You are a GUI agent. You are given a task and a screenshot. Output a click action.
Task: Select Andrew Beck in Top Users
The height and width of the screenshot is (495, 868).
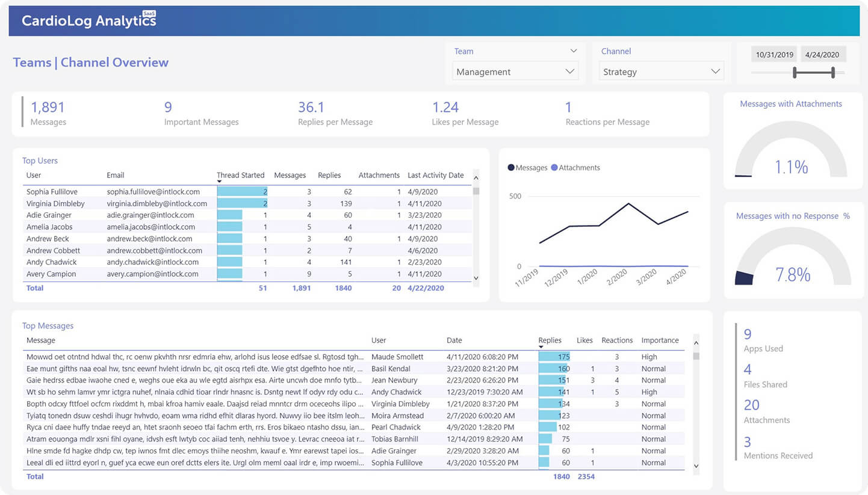click(x=48, y=238)
